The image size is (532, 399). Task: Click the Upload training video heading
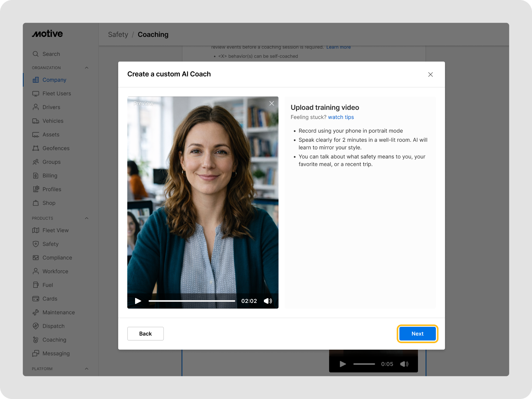pos(325,107)
